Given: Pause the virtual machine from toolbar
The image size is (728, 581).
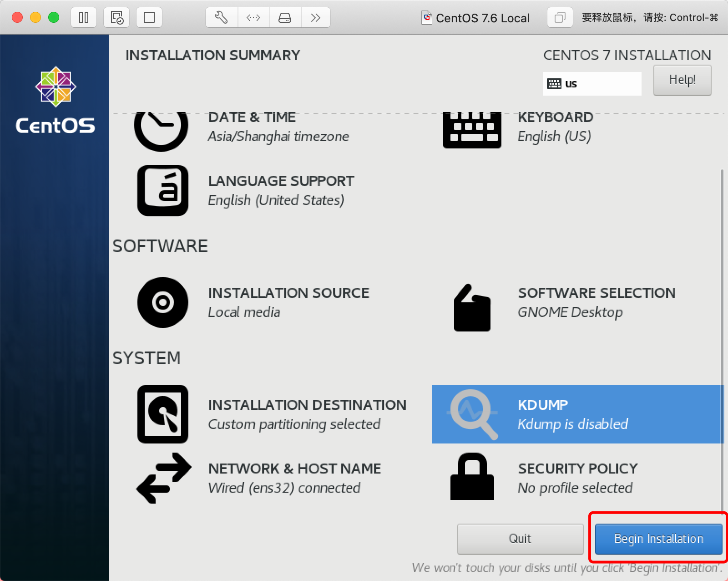Looking at the screenshot, I should click(x=84, y=17).
